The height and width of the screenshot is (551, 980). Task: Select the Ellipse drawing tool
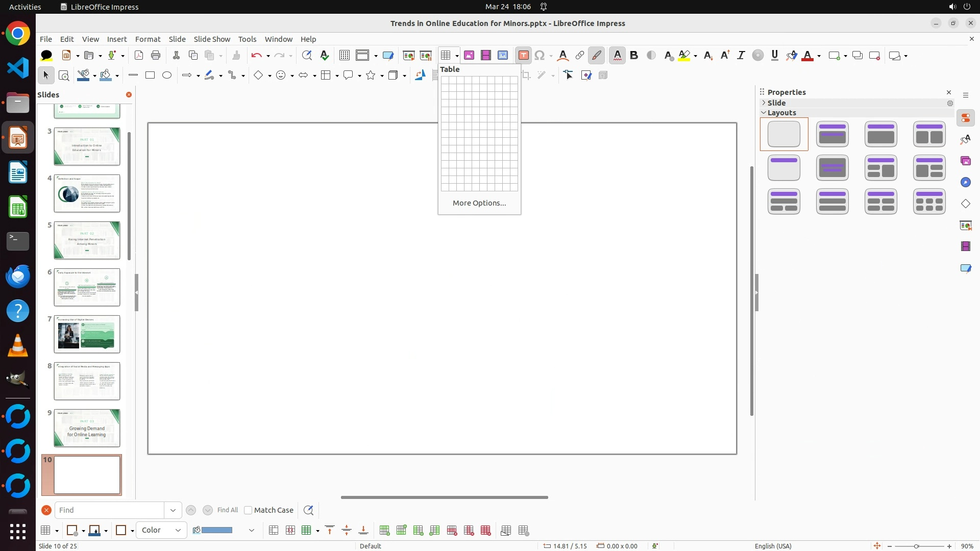click(167, 76)
